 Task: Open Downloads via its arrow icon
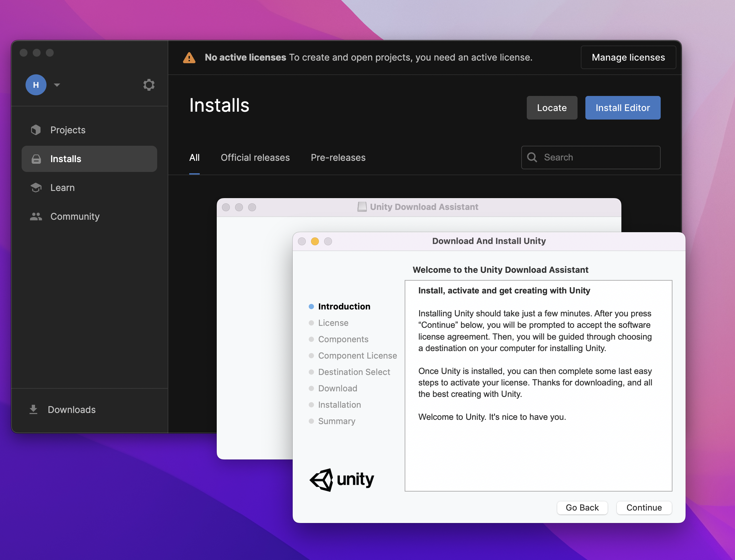click(x=33, y=409)
